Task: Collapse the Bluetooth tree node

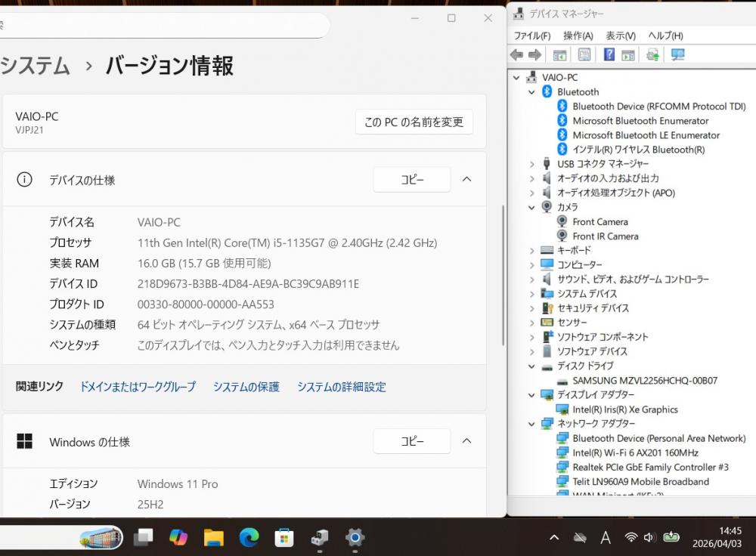Action: click(x=531, y=92)
